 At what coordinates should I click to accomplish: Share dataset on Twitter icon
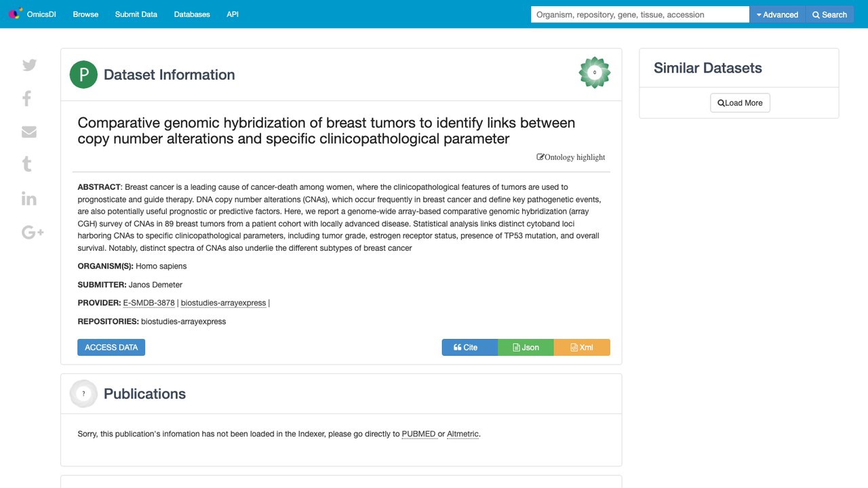coord(29,65)
